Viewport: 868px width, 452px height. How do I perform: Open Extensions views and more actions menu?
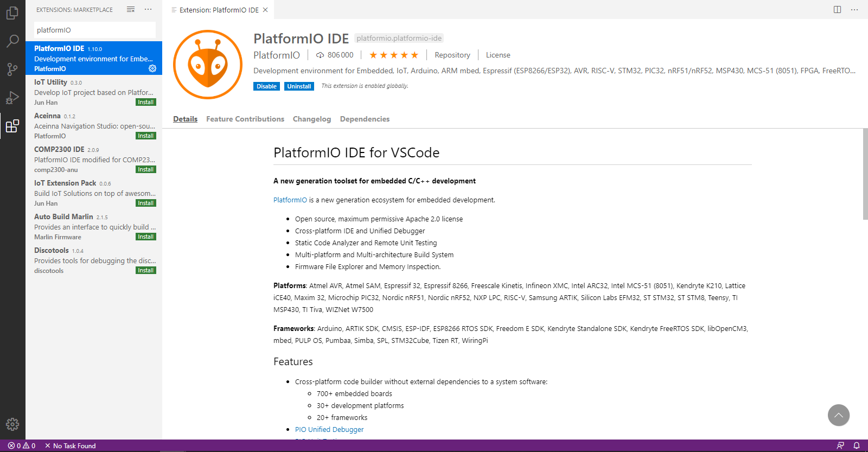coord(148,9)
